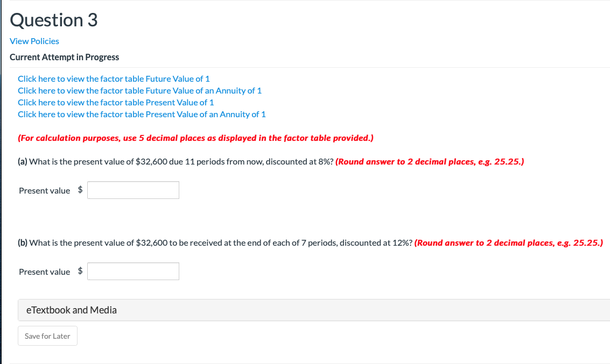The image size is (610, 364).
Task: Click the Current Attempt in Progress label
Action: (x=64, y=57)
